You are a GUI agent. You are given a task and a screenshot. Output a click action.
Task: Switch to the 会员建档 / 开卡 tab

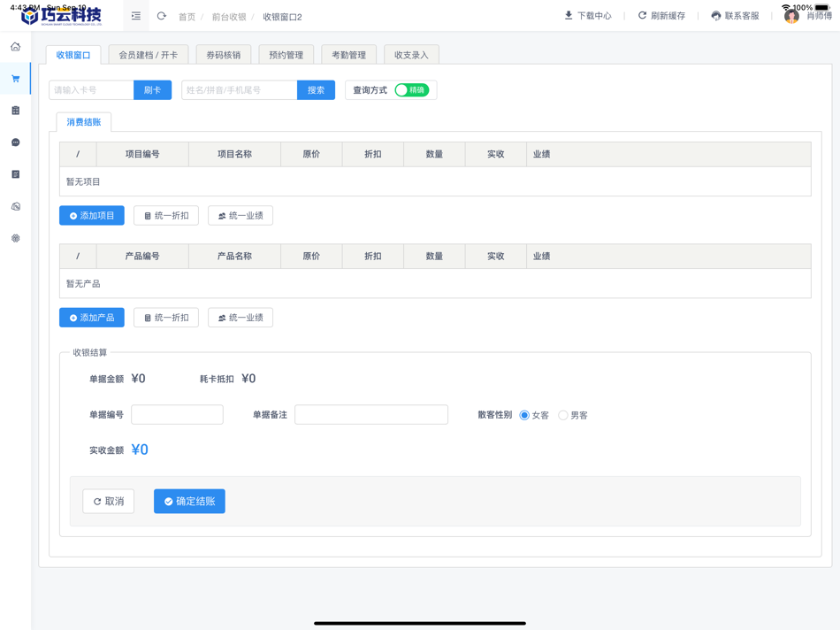(x=149, y=53)
